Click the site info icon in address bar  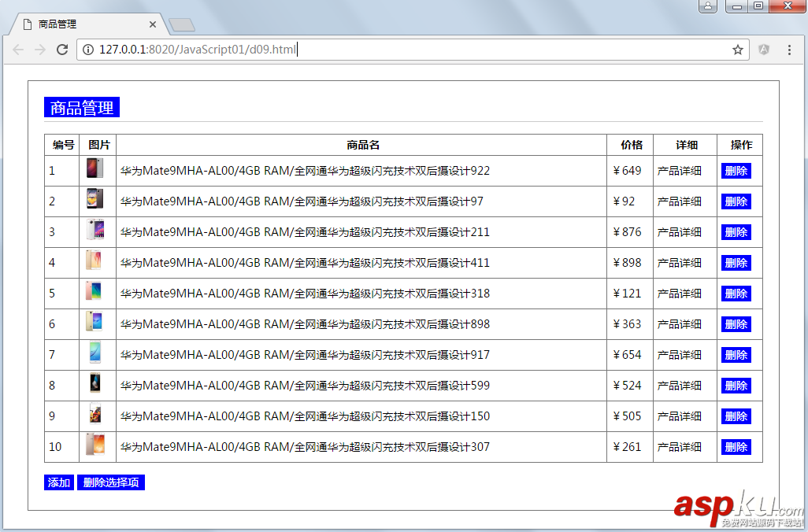(88, 50)
